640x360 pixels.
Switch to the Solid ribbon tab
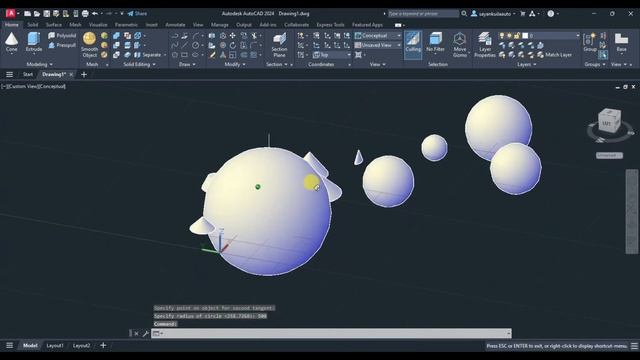point(33,25)
